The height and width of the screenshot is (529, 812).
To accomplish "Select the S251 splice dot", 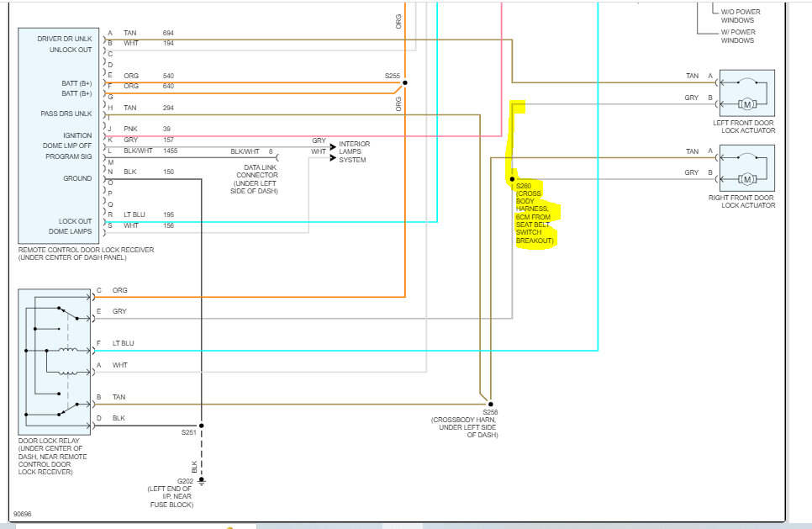I will coord(202,426).
